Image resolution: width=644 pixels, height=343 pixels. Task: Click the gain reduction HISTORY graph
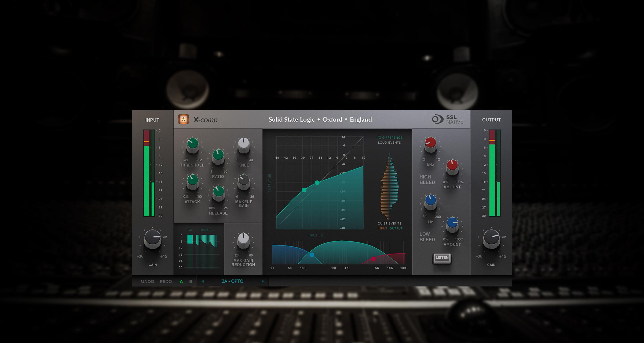(x=206, y=251)
